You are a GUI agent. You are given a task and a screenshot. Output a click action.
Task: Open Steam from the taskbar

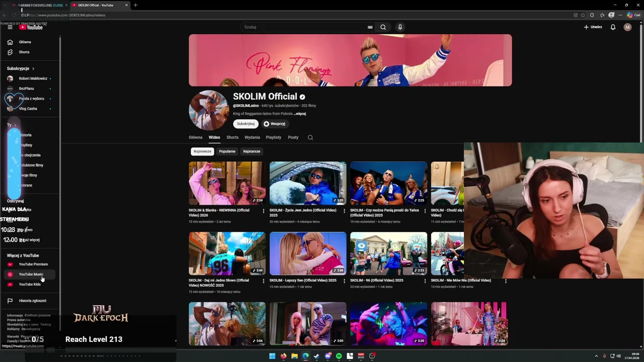pos(316,356)
